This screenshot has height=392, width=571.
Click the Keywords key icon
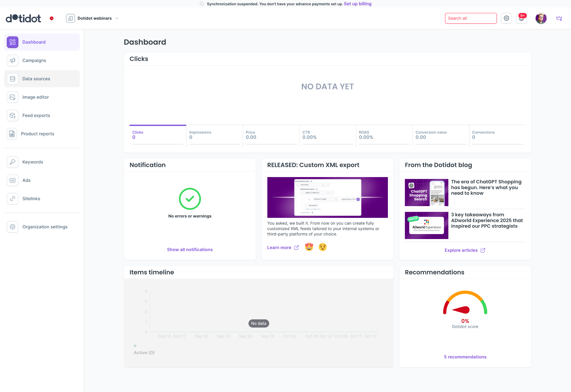12,162
